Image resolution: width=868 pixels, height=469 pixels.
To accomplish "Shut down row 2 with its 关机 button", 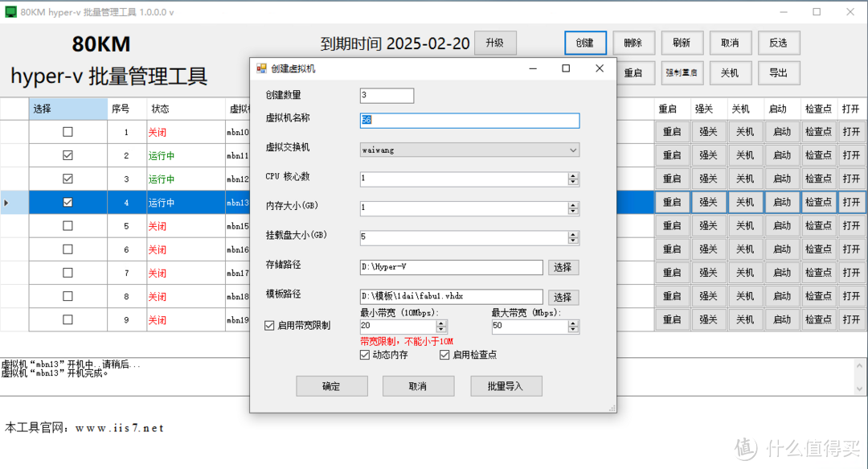I will [x=744, y=154].
